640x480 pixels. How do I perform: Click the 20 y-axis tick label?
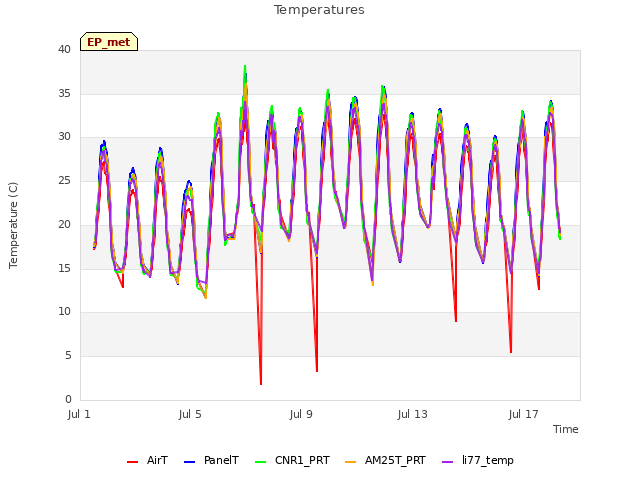coord(64,224)
